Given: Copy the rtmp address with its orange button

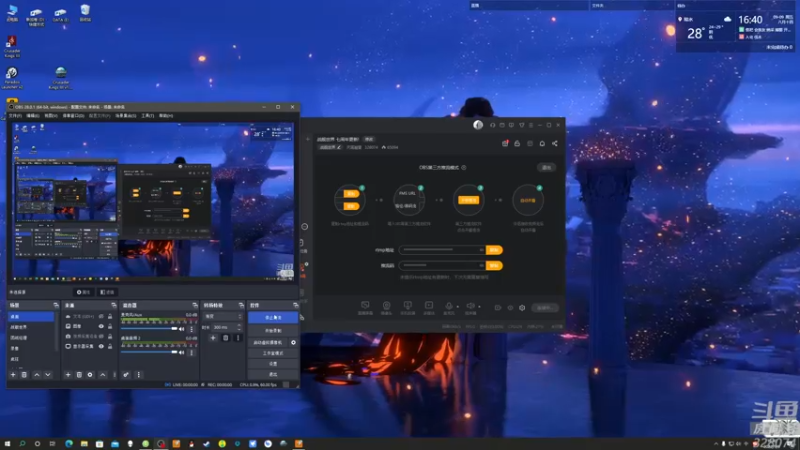Looking at the screenshot, I should click(x=494, y=250).
